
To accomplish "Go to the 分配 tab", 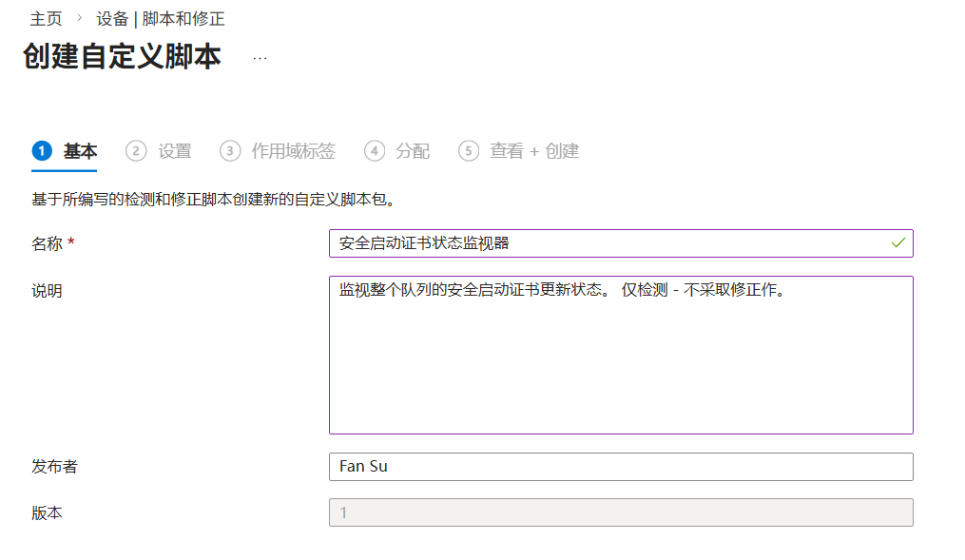I will coord(413,151).
